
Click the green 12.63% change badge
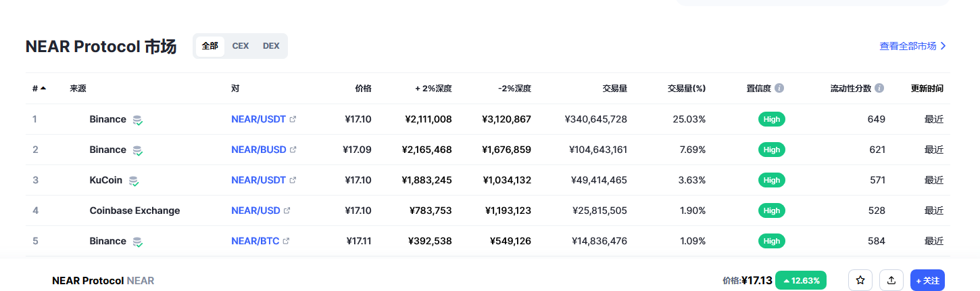click(801, 280)
